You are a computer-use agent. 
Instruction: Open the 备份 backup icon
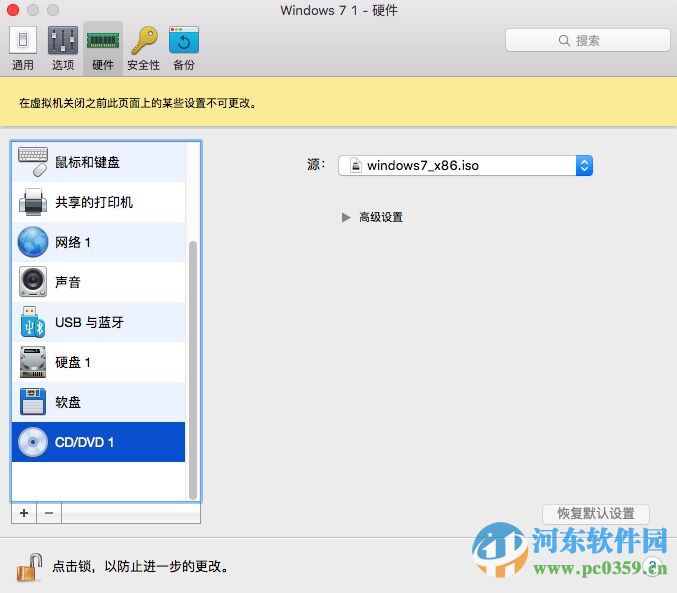(184, 40)
